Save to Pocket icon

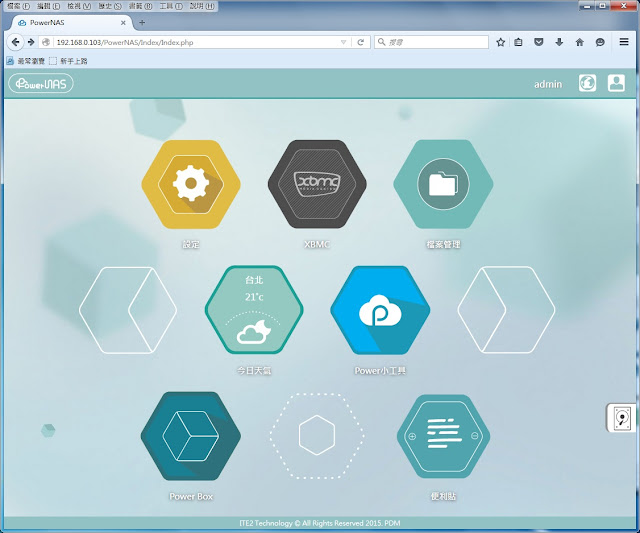pyautogui.click(x=539, y=42)
